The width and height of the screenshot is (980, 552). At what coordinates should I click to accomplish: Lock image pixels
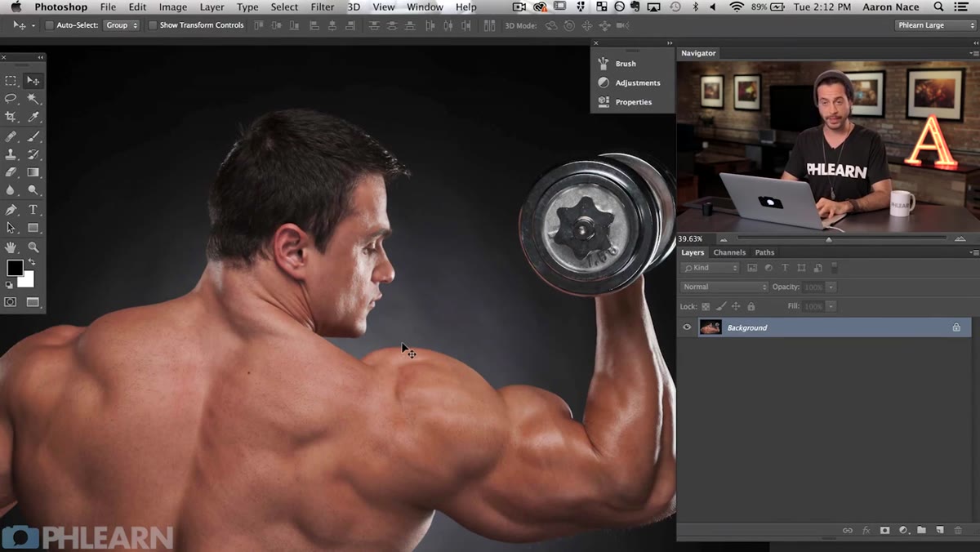point(721,306)
